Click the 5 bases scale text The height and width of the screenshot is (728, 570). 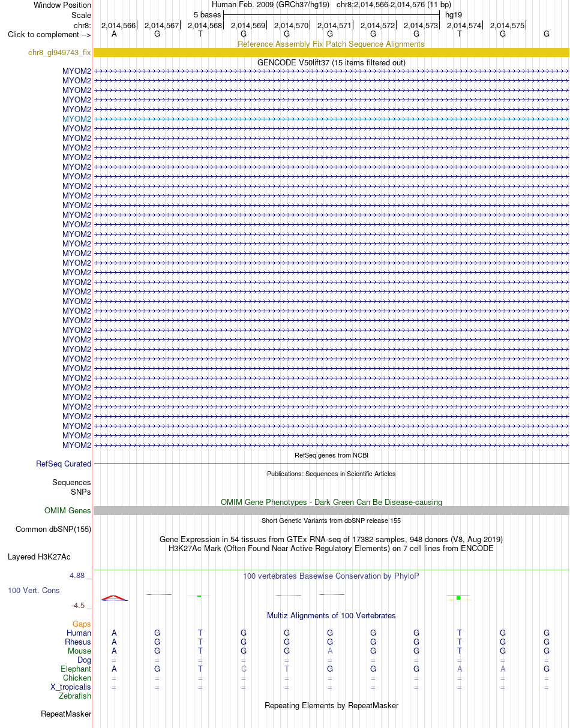(x=207, y=14)
